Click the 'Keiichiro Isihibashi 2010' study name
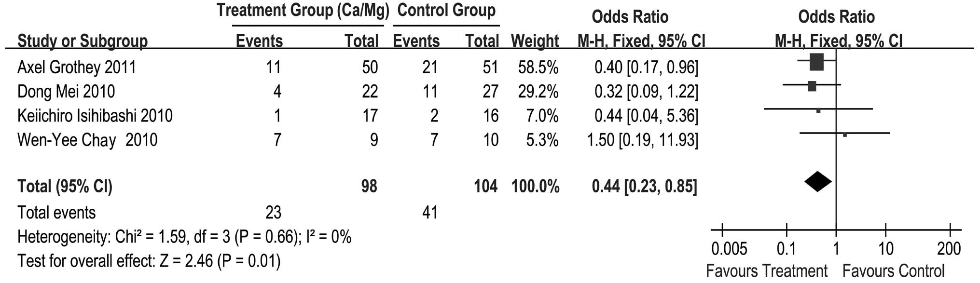This screenshot has width=980, height=283. [x=95, y=116]
